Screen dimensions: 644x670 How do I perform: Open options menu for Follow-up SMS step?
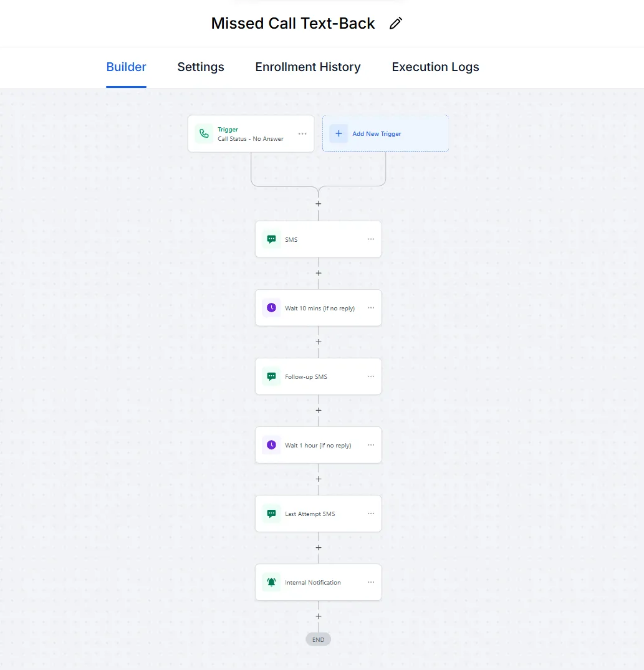[371, 376]
